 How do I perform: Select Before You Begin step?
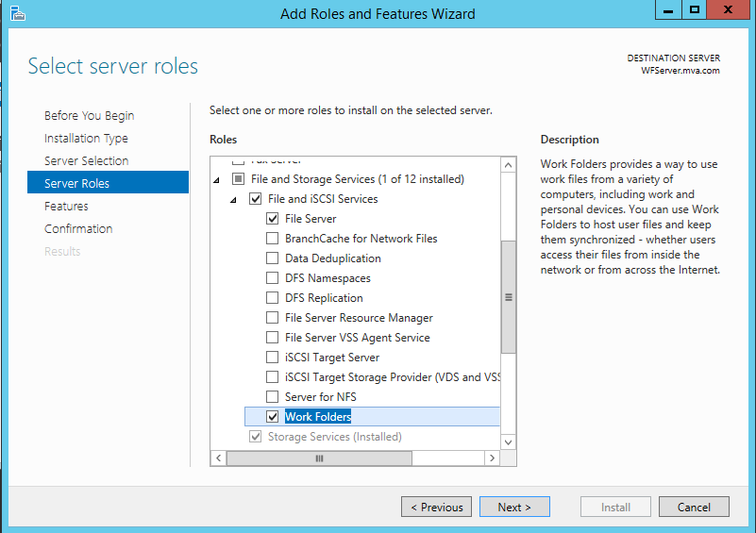click(x=89, y=116)
